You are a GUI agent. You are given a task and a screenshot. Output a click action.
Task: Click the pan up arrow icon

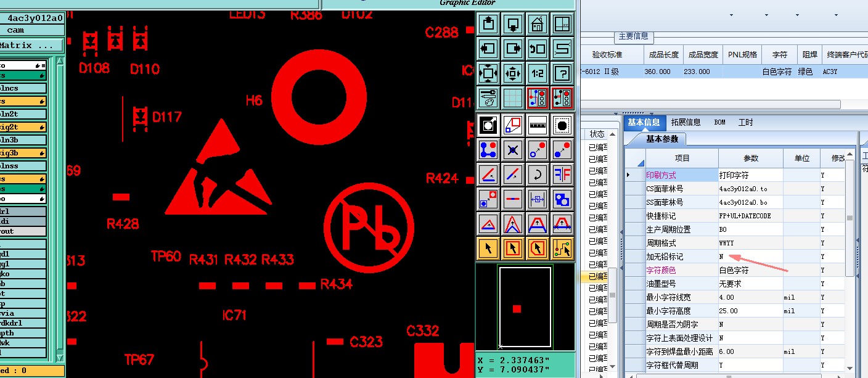(x=488, y=25)
